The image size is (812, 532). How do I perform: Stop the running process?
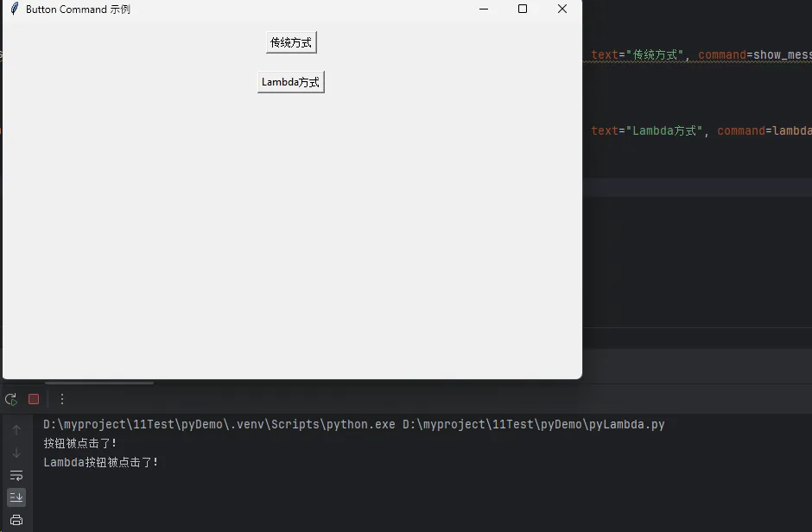(34, 399)
